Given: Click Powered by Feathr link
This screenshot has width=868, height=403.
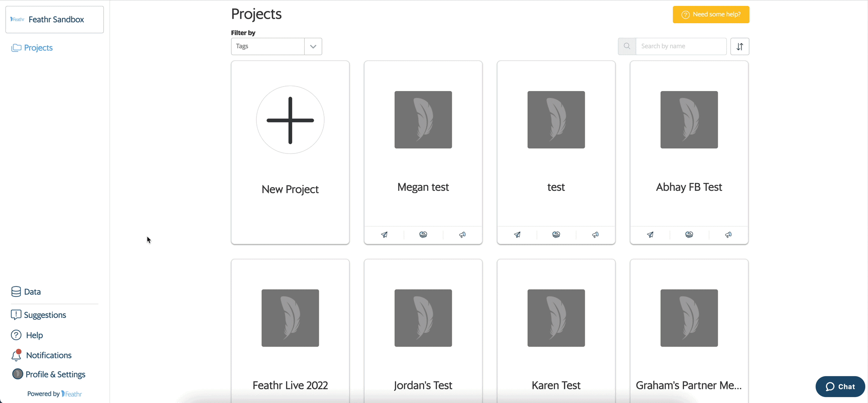Looking at the screenshot, I should pos(55,394).
